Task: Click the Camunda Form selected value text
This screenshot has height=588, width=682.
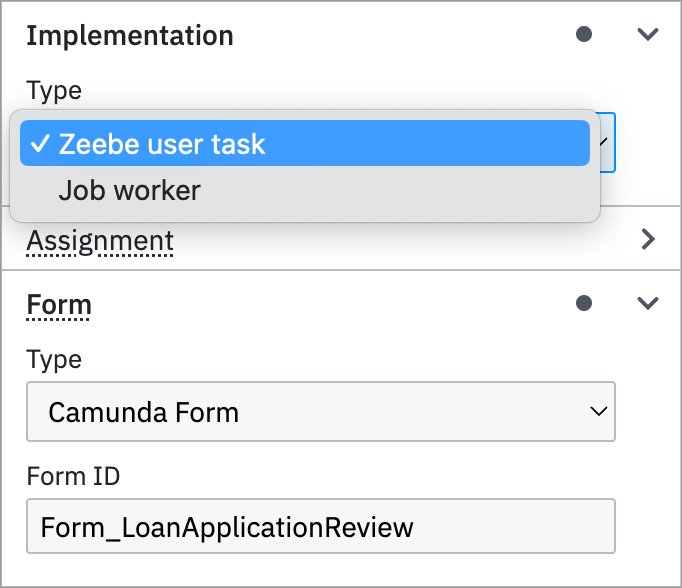Action: point(143,412)
